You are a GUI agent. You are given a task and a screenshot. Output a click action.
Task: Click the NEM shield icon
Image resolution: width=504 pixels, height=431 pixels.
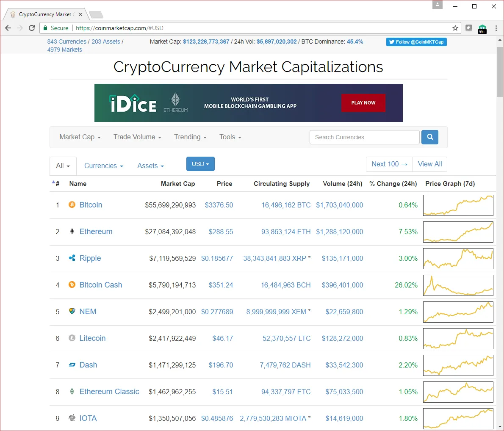click(x=72, y=311)
